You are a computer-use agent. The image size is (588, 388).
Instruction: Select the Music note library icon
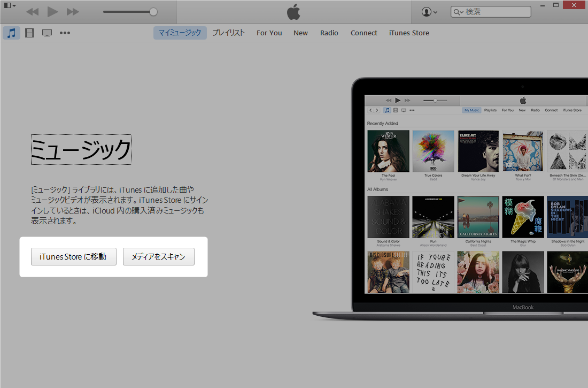(x=12, y=33)
